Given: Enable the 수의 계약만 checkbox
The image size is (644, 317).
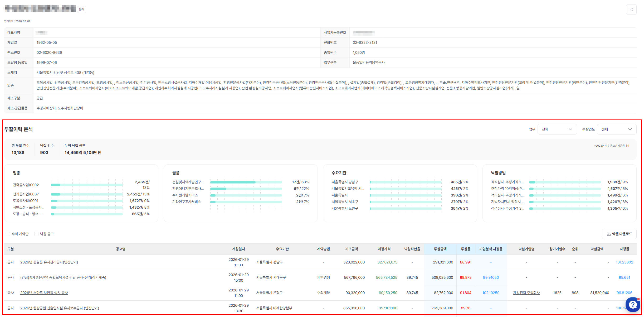Looking at the screenshot, I should [x=8, y=234].
